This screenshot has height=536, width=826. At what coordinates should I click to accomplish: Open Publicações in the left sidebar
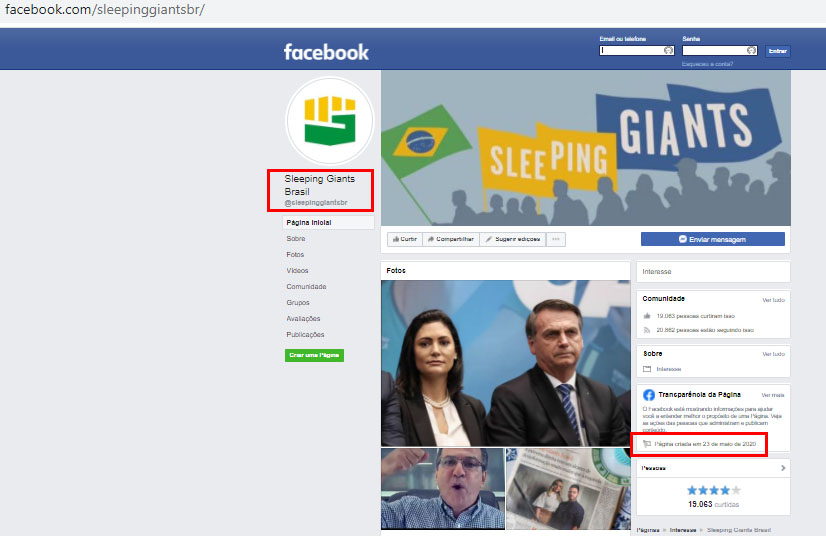click(x=305, y=335)
